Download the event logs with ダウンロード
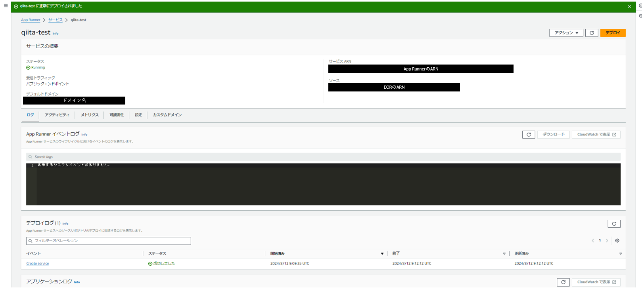This screenshot has width=644, height=291. pyautogui.click(x=554, y=135)
